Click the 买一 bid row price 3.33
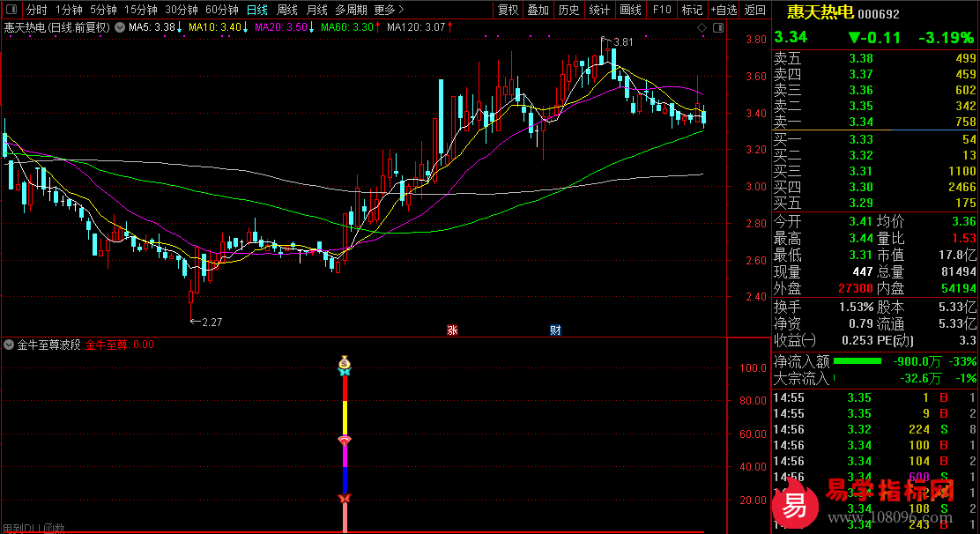The height and width of the screenshot is (534, 980). coord(861,139)
